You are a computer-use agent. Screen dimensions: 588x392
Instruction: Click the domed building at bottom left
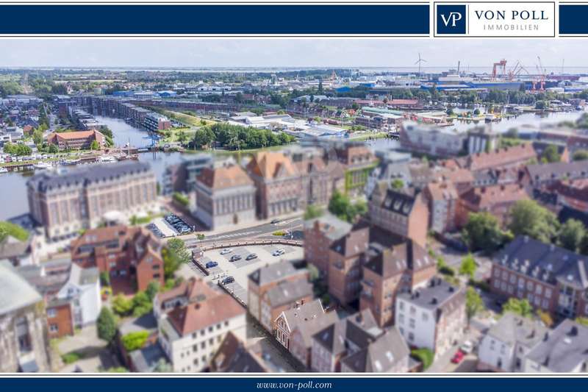click(18, 316)
